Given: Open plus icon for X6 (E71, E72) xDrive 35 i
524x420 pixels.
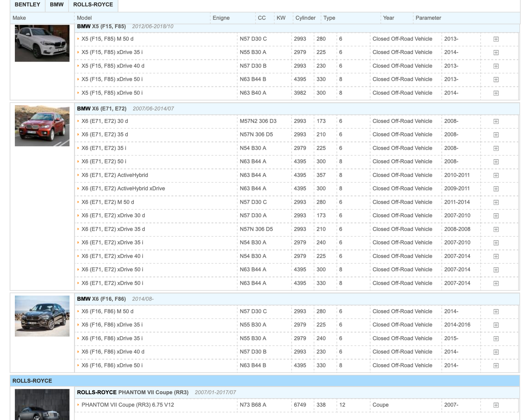Looking at the screenshot, I should click(496, 243).
